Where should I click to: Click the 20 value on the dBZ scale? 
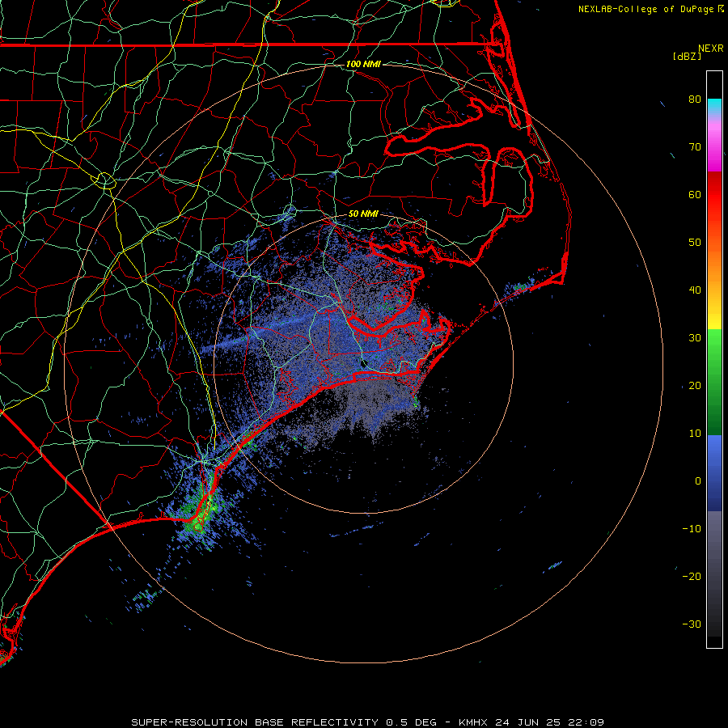pos(695,385)
